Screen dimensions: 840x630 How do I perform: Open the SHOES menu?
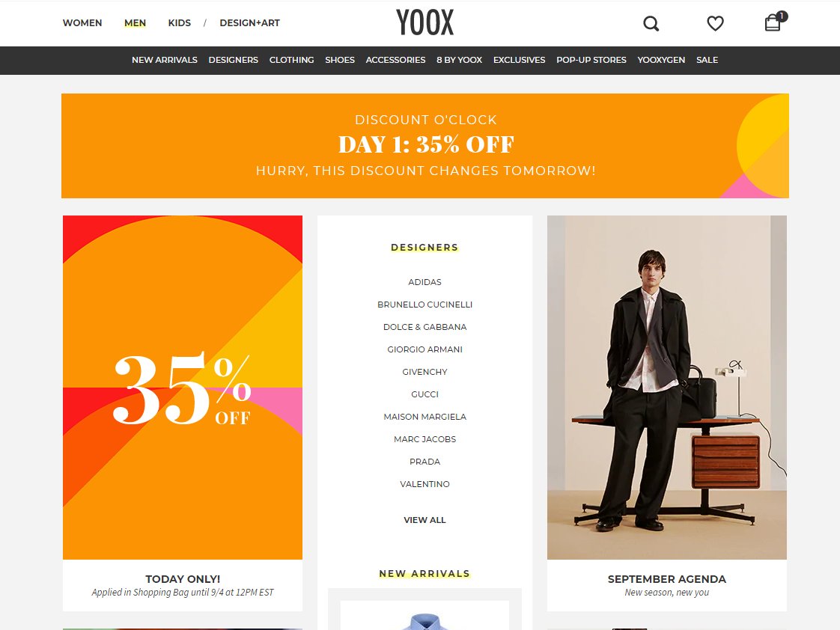click(x=340, y=60)
